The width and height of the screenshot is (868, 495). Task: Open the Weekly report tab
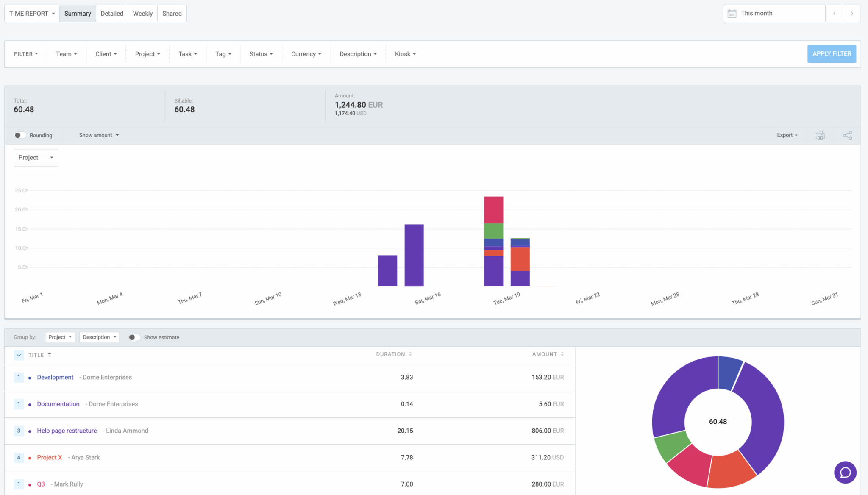[142, 13]
